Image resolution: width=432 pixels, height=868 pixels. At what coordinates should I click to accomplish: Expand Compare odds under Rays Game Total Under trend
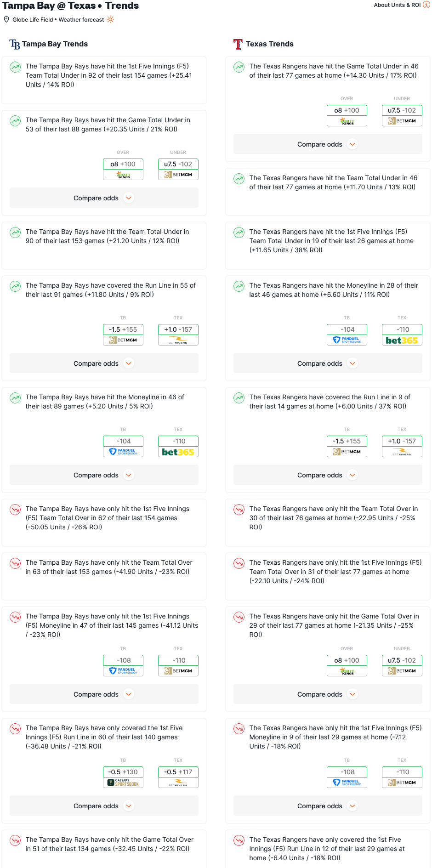104,198
